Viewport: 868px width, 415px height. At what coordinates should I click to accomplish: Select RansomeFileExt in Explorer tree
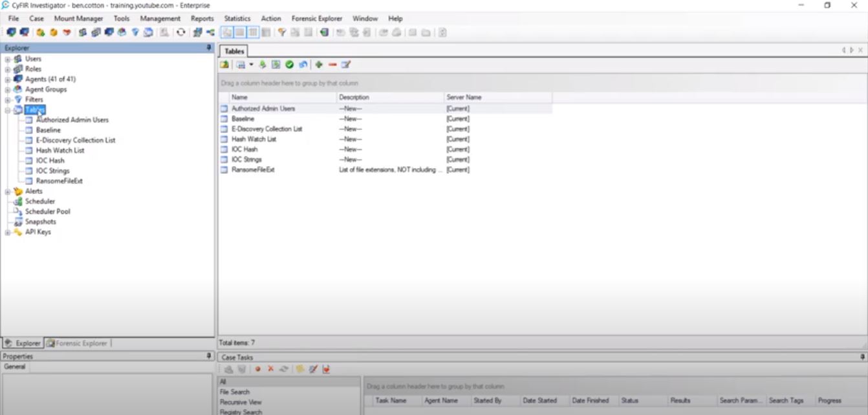(60, 181)
